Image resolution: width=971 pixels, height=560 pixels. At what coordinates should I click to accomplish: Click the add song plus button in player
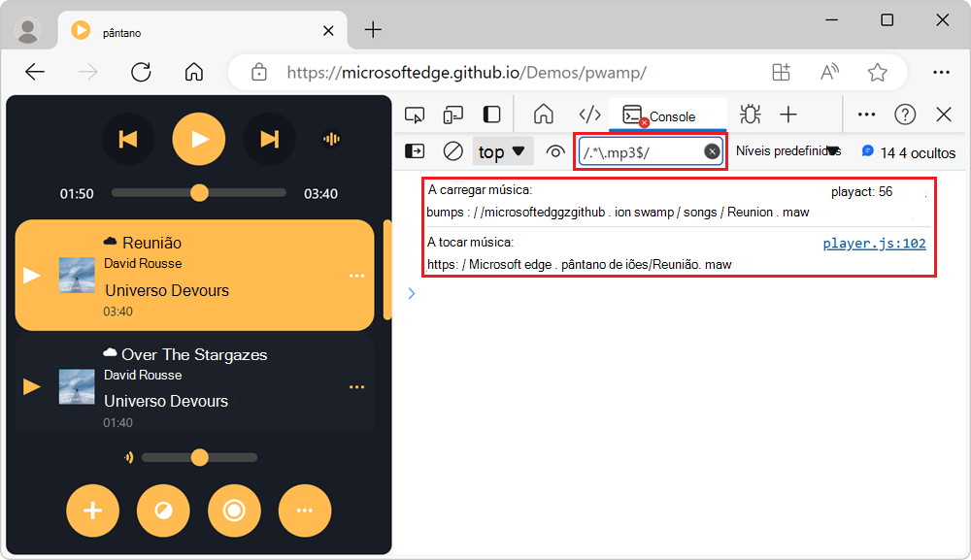point(92,511)
